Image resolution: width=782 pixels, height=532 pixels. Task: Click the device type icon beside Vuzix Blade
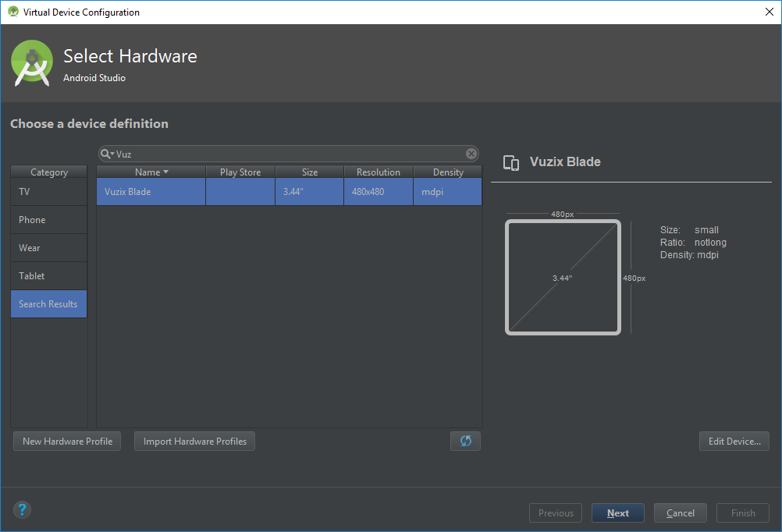pos(511,162)
